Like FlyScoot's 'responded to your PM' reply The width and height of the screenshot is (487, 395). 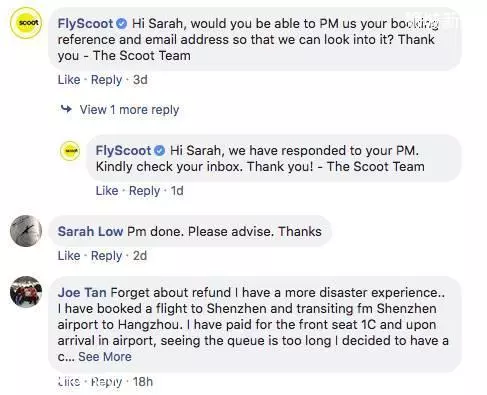tap(107, 191)
